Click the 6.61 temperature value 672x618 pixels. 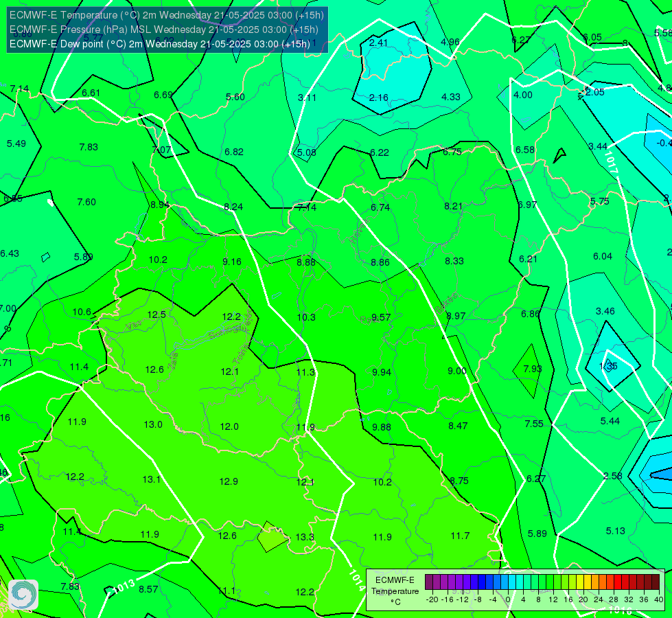point(91,93)
